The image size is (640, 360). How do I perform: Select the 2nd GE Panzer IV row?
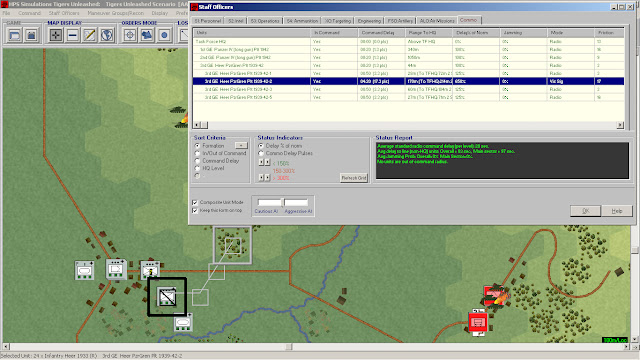pos(408,57)
